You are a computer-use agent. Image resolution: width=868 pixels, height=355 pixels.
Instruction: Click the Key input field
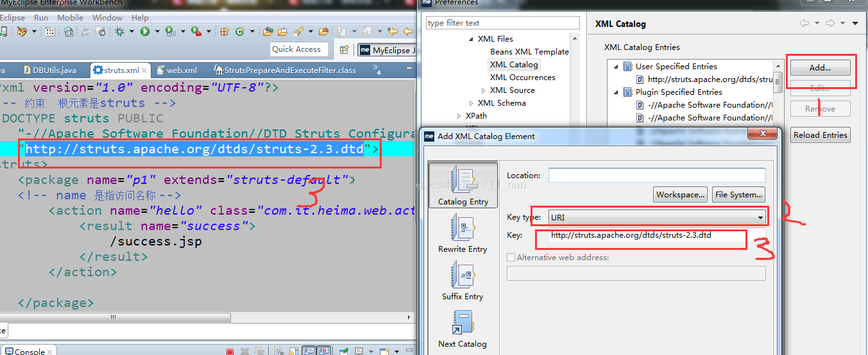click(x=657, y=236)
